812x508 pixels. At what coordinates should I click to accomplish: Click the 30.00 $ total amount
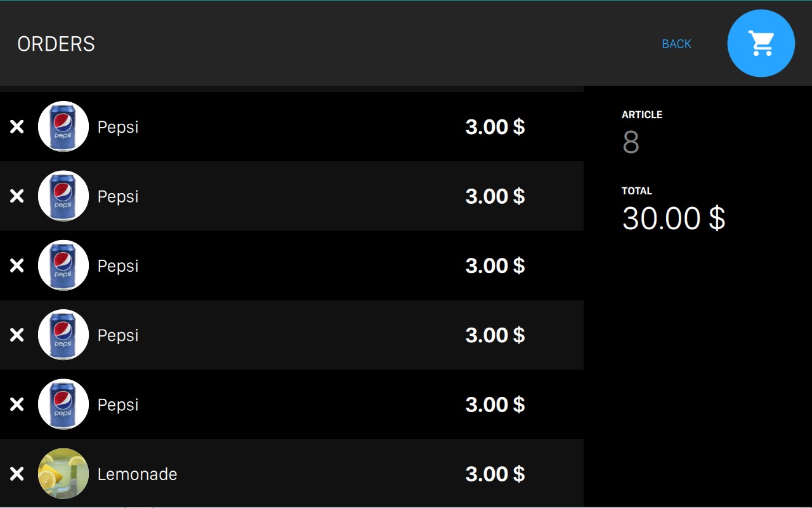click(673, 218)
